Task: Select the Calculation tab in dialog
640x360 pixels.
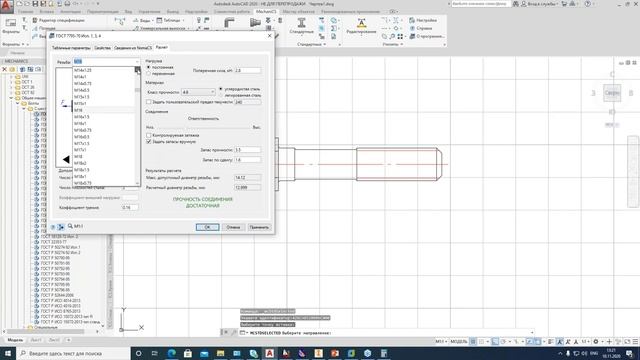Action: pyautogui.click(x=162, y=47)
